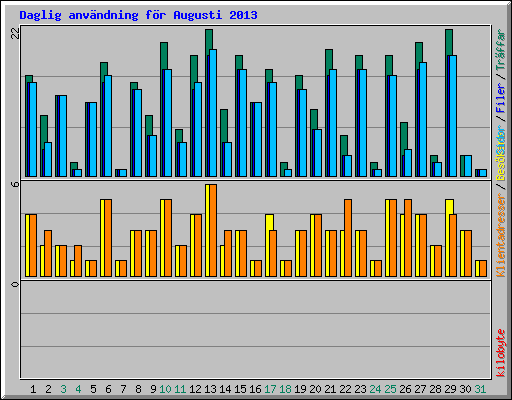512x400 pixels.
Task: Click day label 21 on the x-axis
Action: [330, 389]
